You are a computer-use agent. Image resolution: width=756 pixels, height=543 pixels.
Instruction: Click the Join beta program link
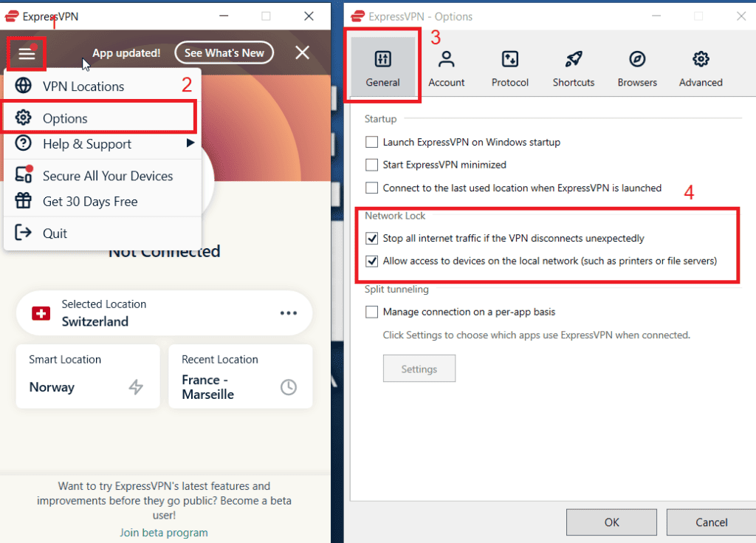tap(163, 532)
